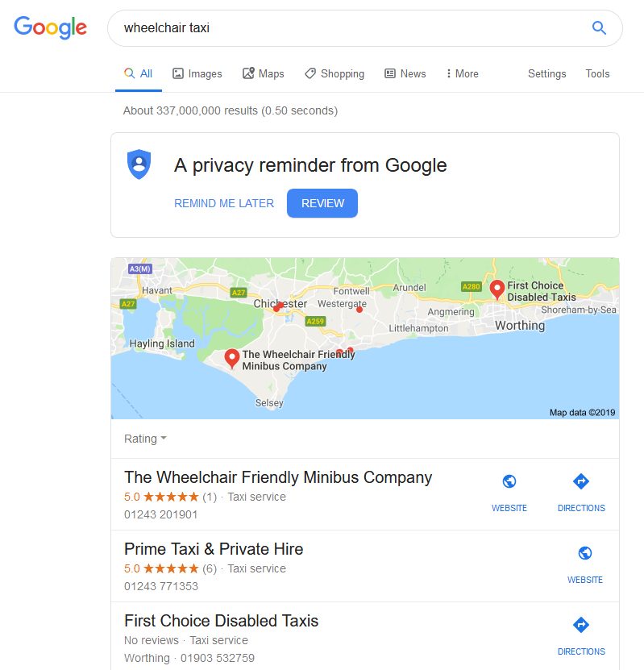Click the Google logo
The height and width of the screenshot is (670, 644).
(x=51, y=27)
